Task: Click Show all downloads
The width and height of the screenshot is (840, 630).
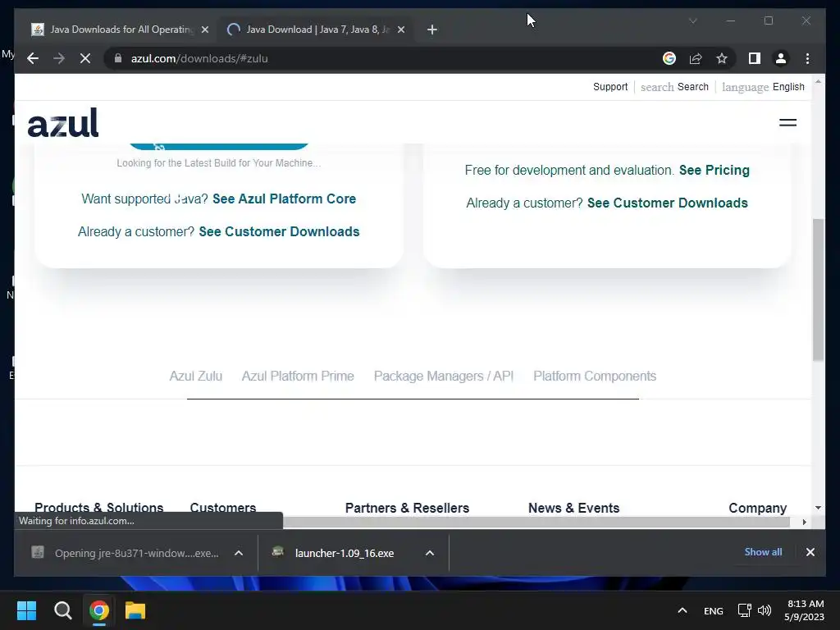Action: click(763, 552)
